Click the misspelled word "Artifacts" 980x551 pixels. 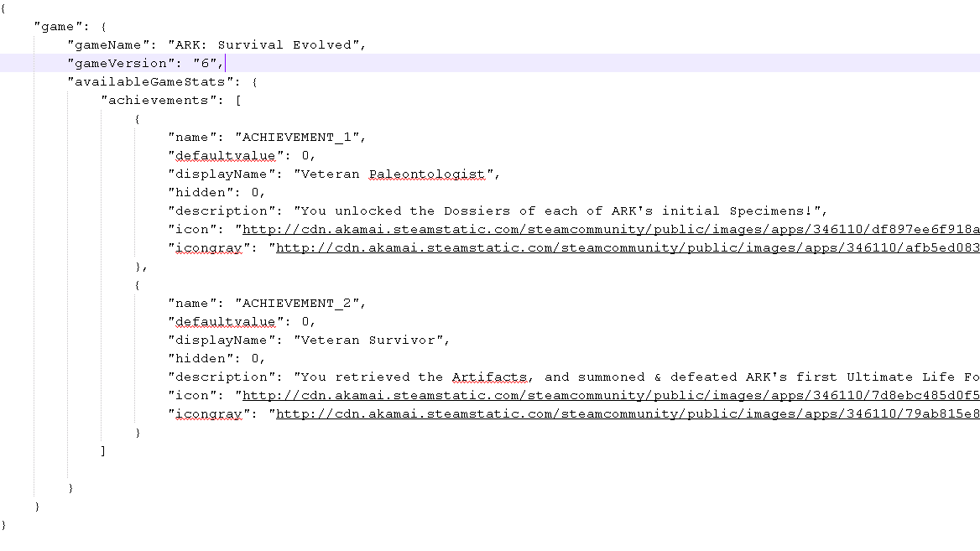(490, 377)
